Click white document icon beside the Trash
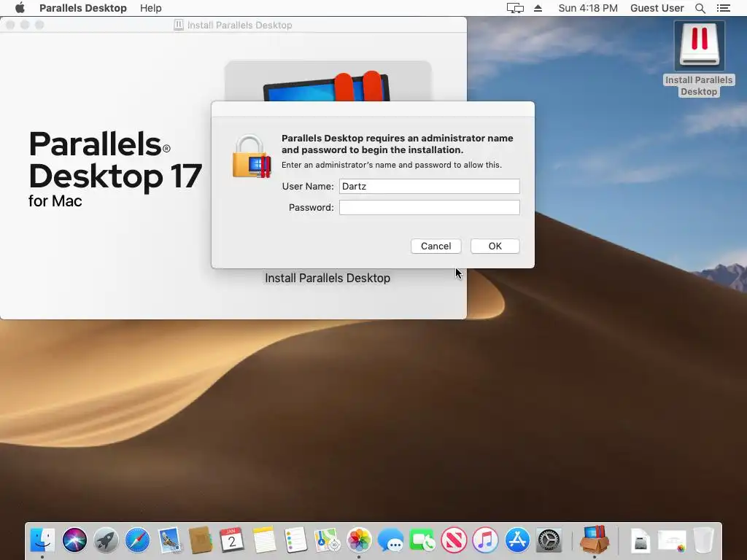This screenshot has height=560, width=747. [x=672, y=541]
